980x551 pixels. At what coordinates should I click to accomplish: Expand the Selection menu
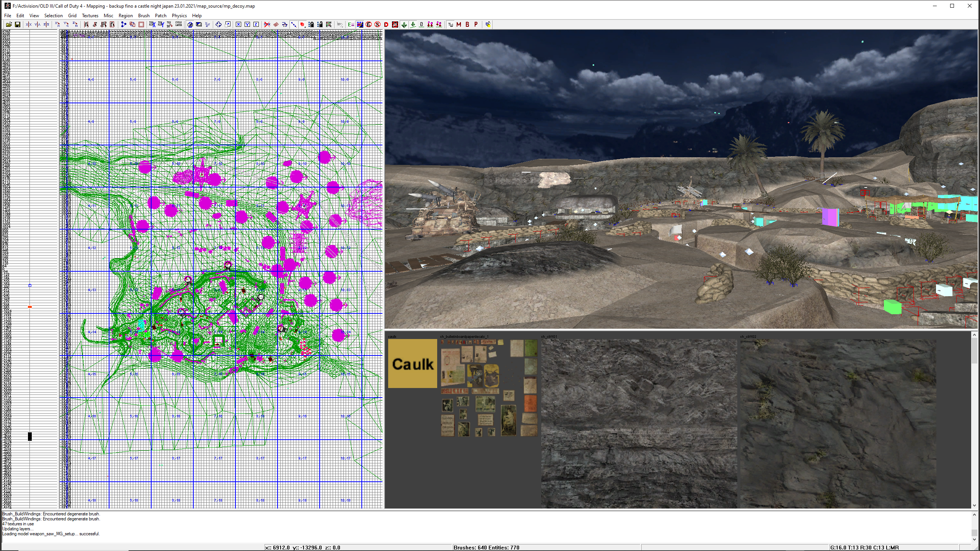click(53, 16)
